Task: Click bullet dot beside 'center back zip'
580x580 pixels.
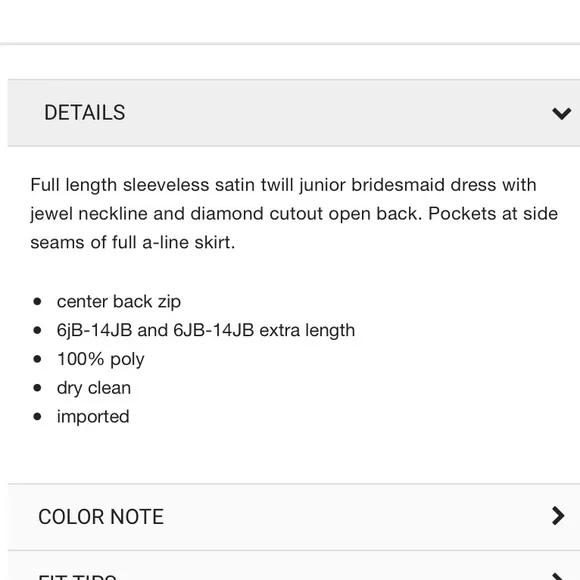Action: [x=37, y=302]
